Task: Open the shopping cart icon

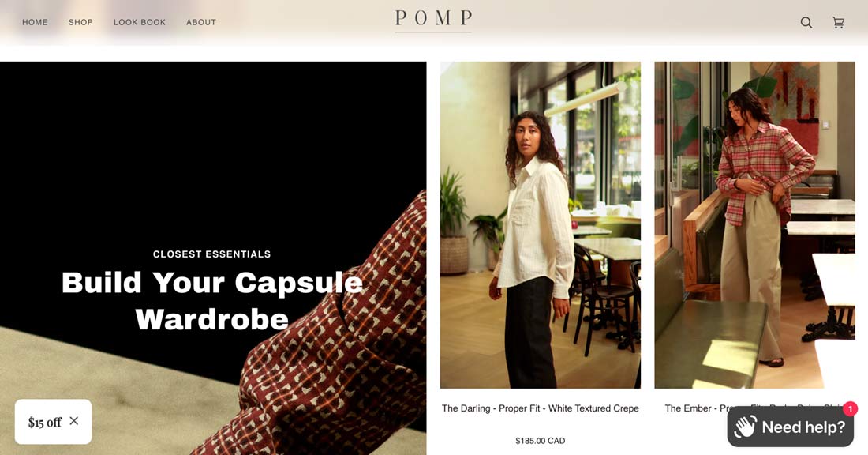Action: [838, 22]
